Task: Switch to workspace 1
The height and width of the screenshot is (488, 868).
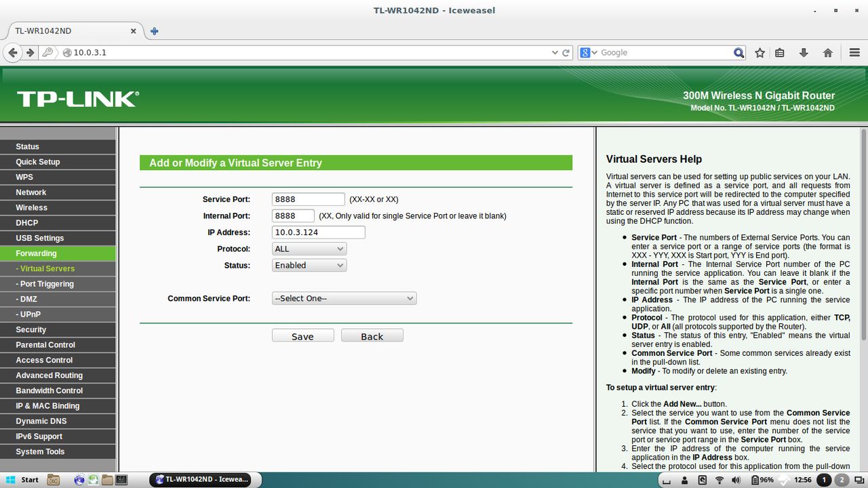Action: click(x=824, y=480)
